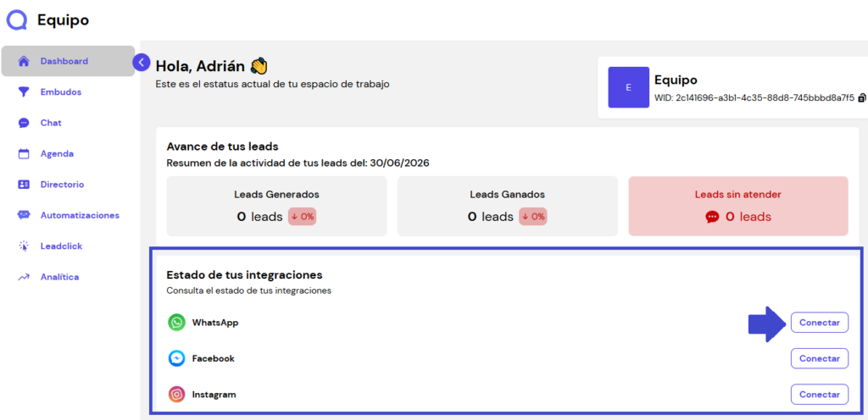This screenshot has height=420, width=868.
Task: Click the "Estado de tus integraciones" heading
Action: pyautogui.click(x=244, y=274)
